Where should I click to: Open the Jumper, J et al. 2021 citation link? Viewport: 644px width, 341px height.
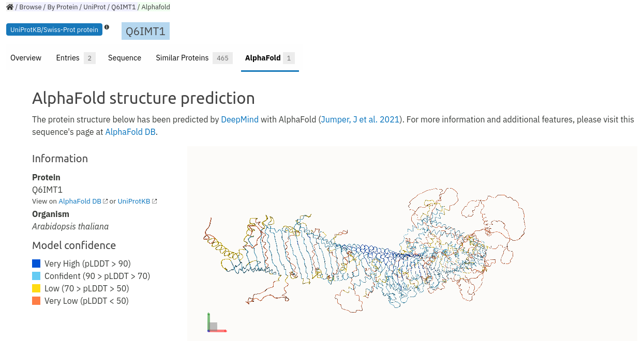coord(361,119)
